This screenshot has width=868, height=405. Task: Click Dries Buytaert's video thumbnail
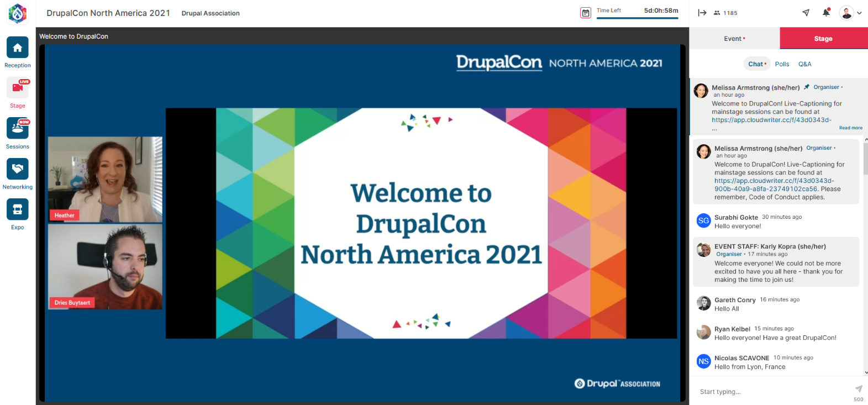point(105,266)
